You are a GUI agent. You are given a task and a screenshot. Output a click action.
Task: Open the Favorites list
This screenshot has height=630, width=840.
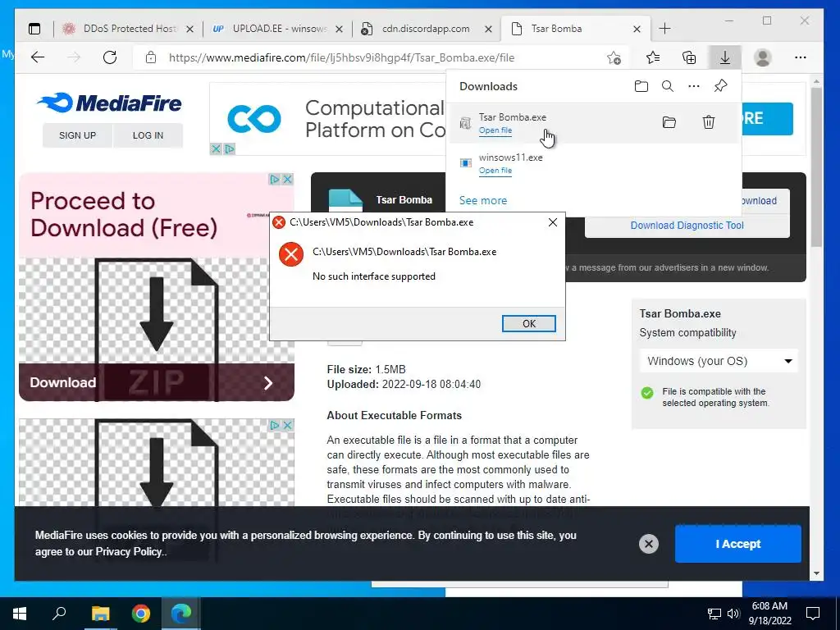pyautogui.click(x=653, y=57)
